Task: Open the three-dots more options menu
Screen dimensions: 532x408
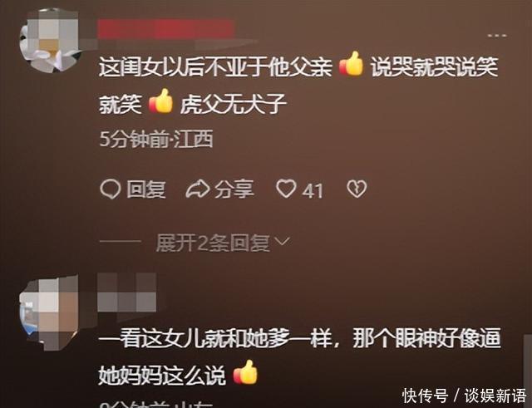Action: coord(497,35)
